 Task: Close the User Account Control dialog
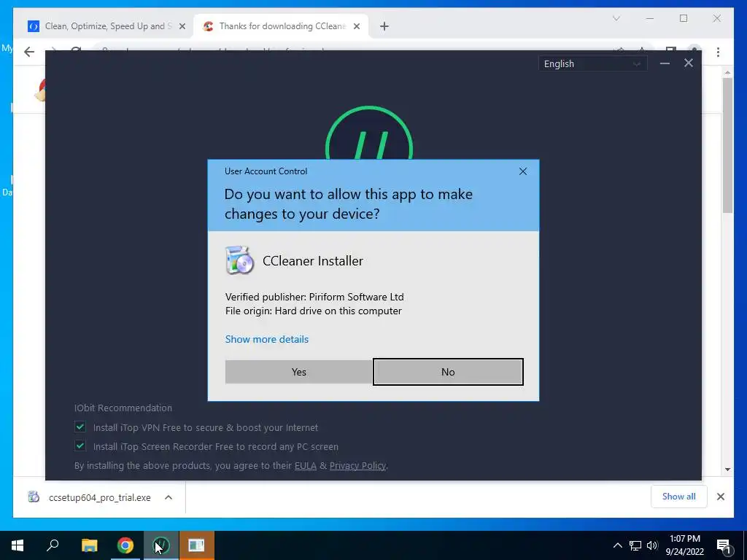pyautogui.click(x=522, y=171)
